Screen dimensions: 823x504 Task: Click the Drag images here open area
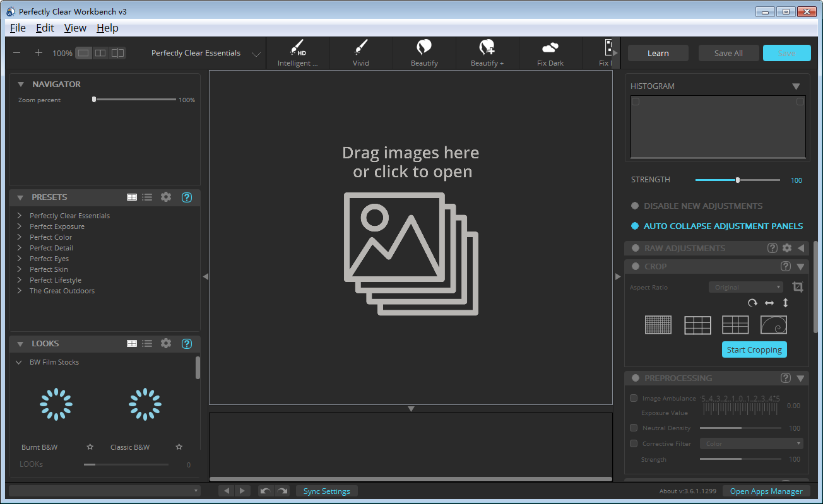(x=411, y=237)
